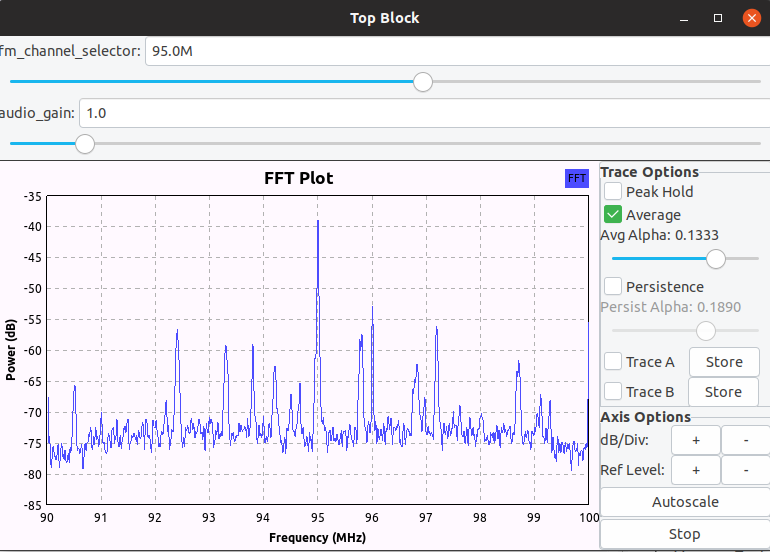This screenshot has height=552, width=770.
Task: Click the blue FFT legend swatch
Action: 577,178
